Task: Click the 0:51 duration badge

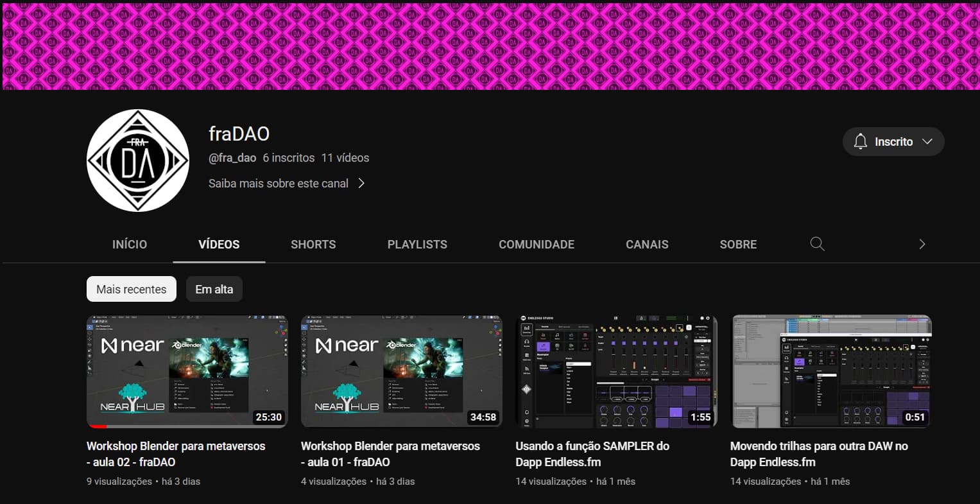Action: tap(915, 417)
